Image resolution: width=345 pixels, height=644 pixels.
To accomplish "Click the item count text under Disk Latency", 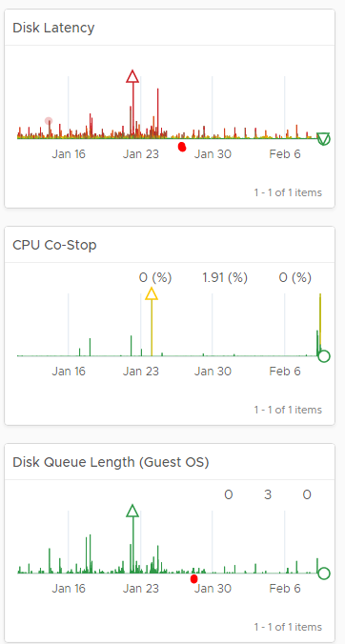I will 288,192.
